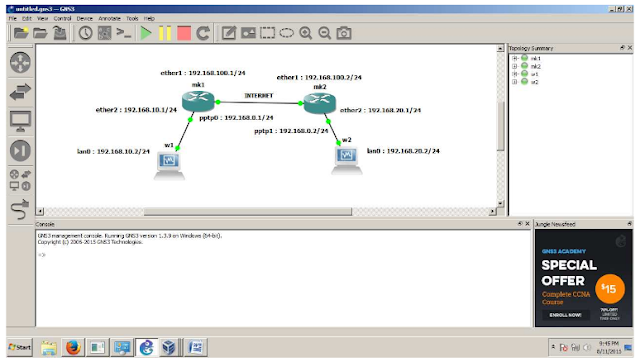Screen dimensions: 640x362
Task: Click the ENROLL NOW button in newsfeed
Action: (x=565, y=315)
